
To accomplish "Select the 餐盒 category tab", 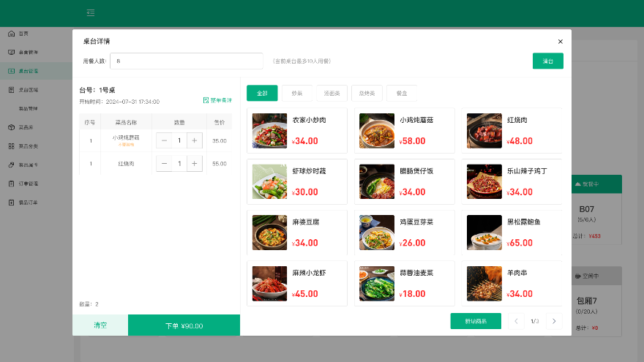I will [x=402, y=93].
